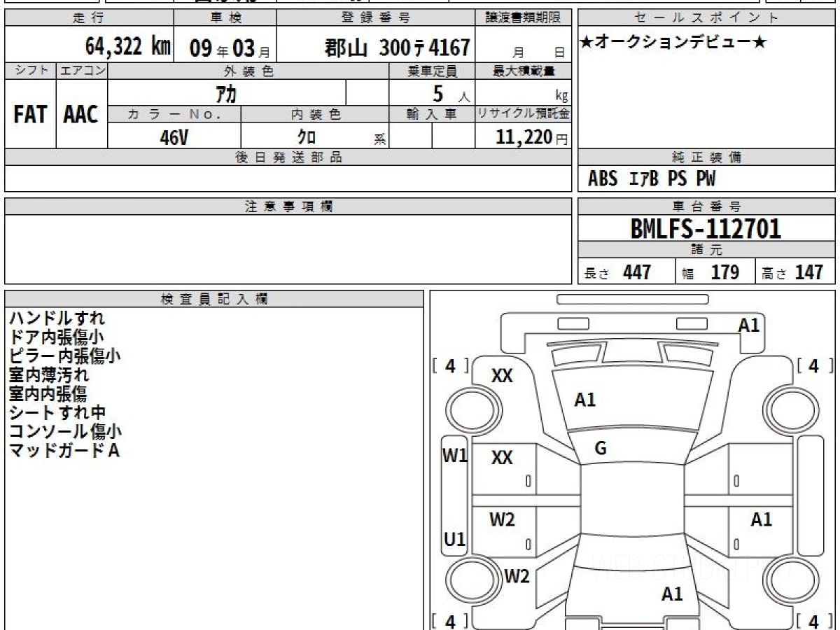Click the star before オークションデビュー
Screen dimensions: 840x630
tap(587, 43)
